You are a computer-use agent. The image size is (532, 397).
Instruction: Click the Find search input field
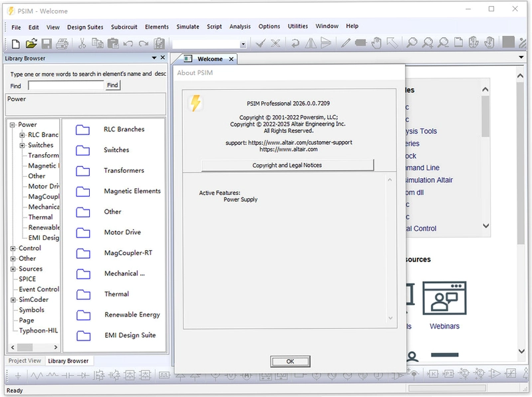pyautogui.click(x=66, y=86)
